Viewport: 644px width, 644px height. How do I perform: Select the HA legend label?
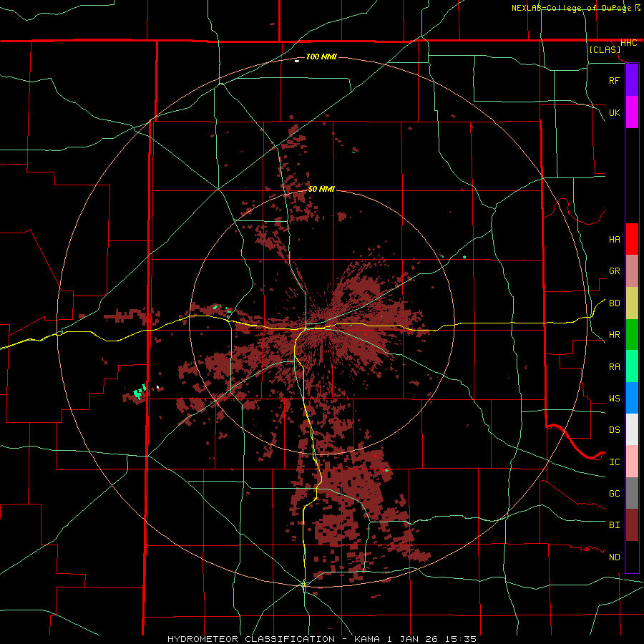click(x=614, y=240)
